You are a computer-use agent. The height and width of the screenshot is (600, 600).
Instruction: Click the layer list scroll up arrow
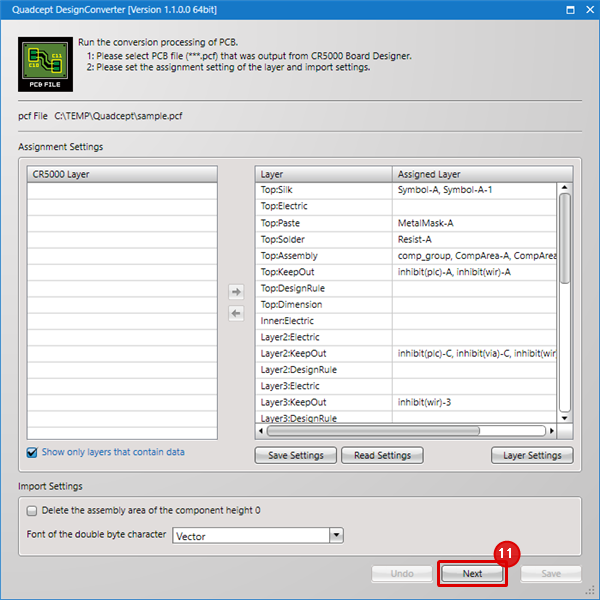click(565, 188)
